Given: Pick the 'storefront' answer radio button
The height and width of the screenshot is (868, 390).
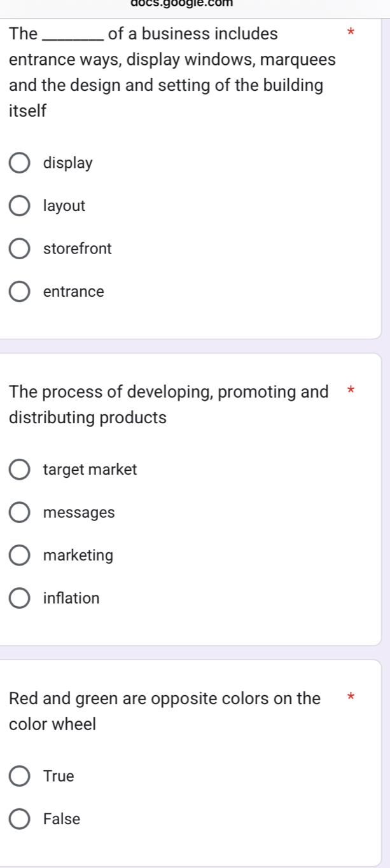Looking at the screenshot, I should tap(20, 248).
